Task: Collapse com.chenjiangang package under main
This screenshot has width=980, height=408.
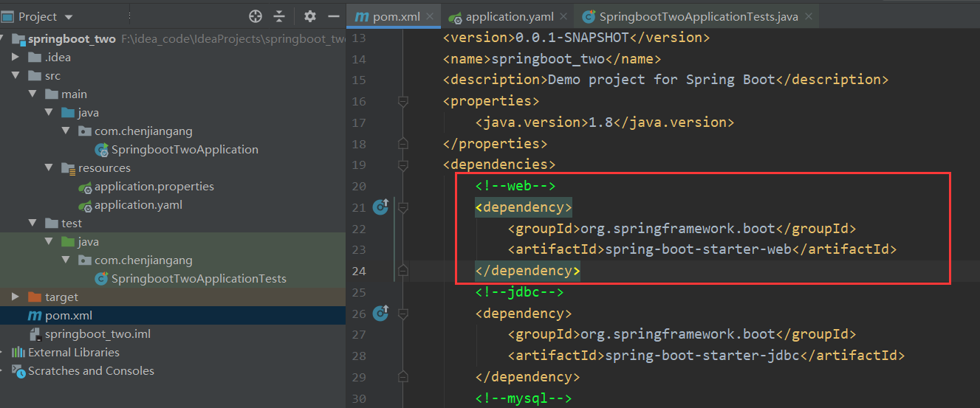Action: tap(66, 131)
